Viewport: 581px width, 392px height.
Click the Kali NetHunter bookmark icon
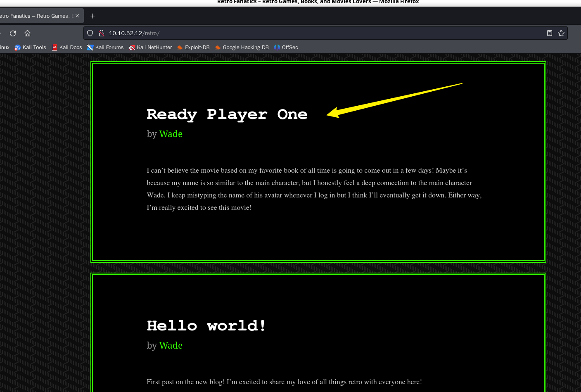[132, 48]
